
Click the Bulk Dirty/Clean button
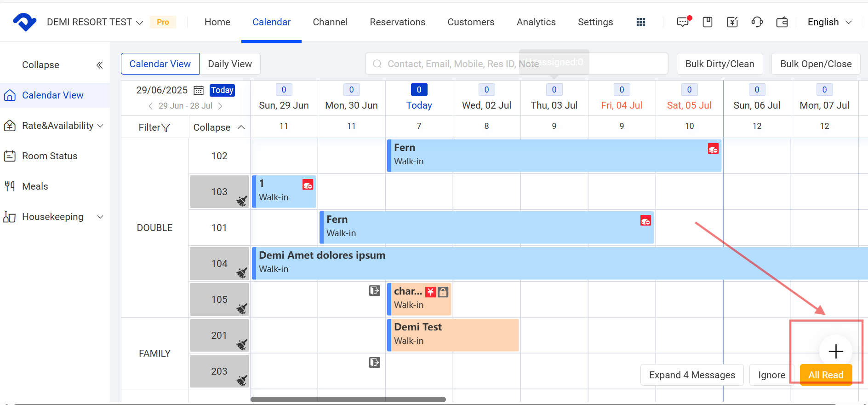(x=720, y=64)
